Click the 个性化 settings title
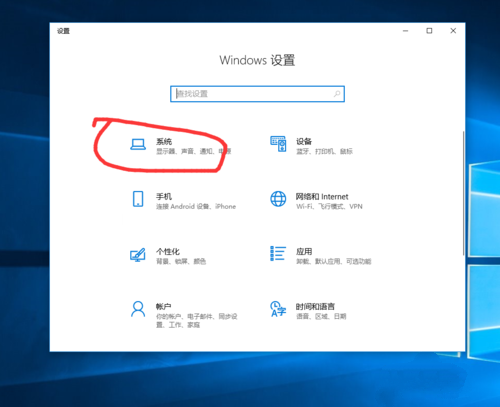This screenshot has width=500, height=407. click(x=168, y=252)
